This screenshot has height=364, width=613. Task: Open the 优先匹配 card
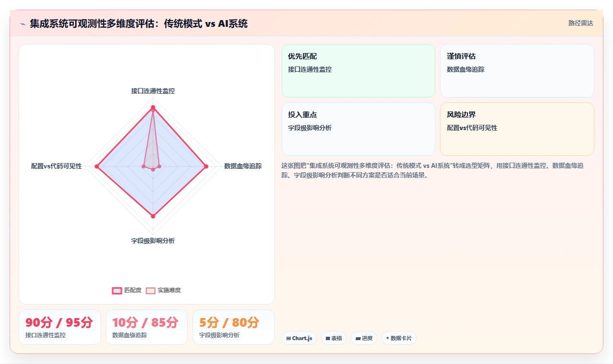358,71
